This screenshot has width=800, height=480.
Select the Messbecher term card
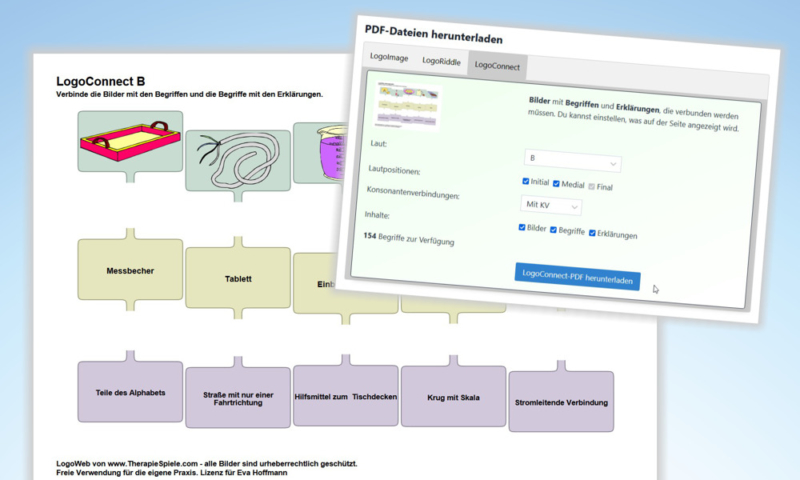pos(129,270)
